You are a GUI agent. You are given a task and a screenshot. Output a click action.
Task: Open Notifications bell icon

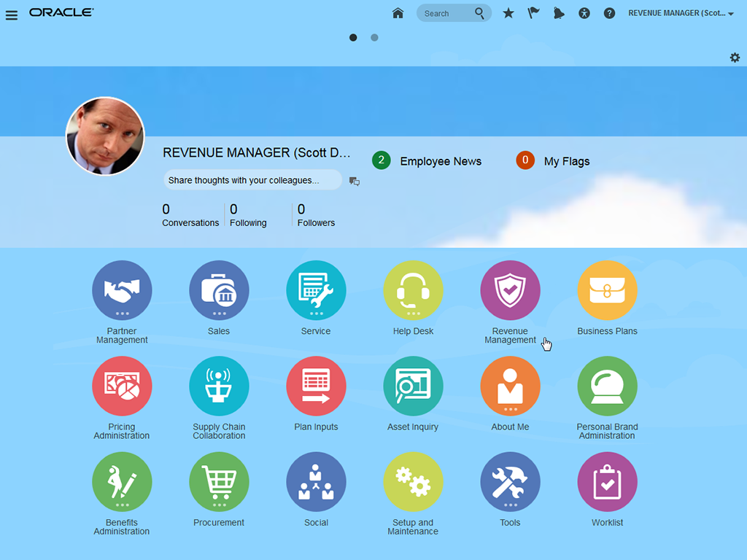(x=559, y=13)
